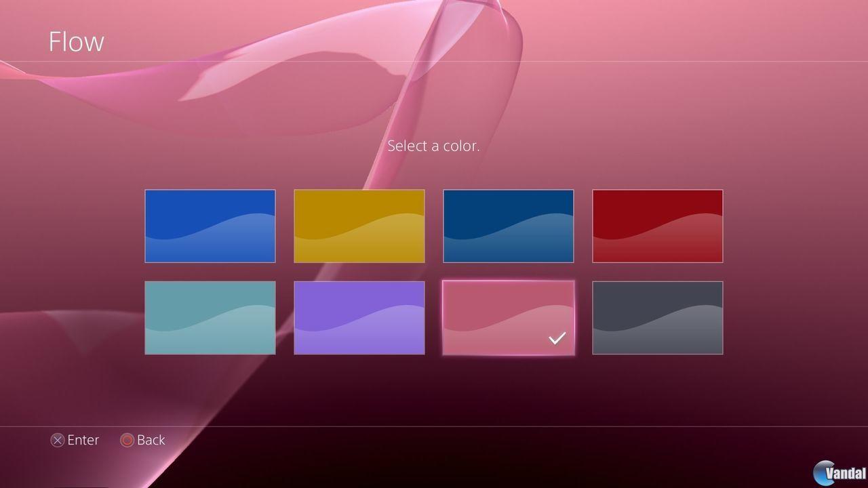The height and width of the screenshot is (488, 868).
Task: Click the Flow title text
Action: [76, 41]
